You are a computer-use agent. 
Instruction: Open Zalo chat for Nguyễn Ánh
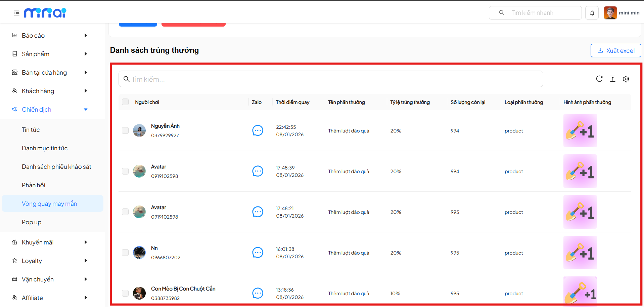[x=258, y=130]
